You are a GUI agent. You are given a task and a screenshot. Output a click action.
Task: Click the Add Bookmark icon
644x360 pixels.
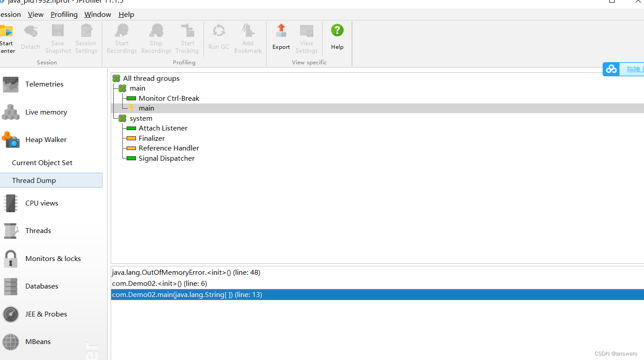(x=248, y=31)
